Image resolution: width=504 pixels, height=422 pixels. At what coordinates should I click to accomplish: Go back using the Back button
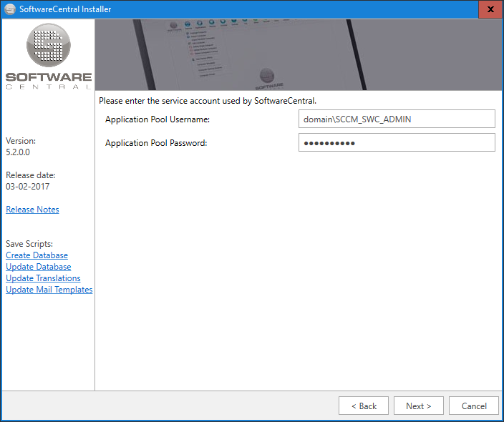tap(364, 406)
